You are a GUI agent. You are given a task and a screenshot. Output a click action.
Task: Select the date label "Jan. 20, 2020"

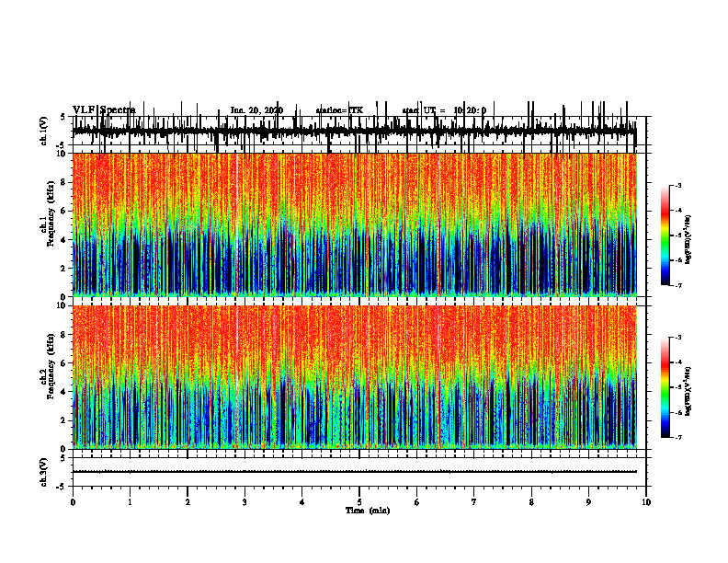tap(256, 110)
